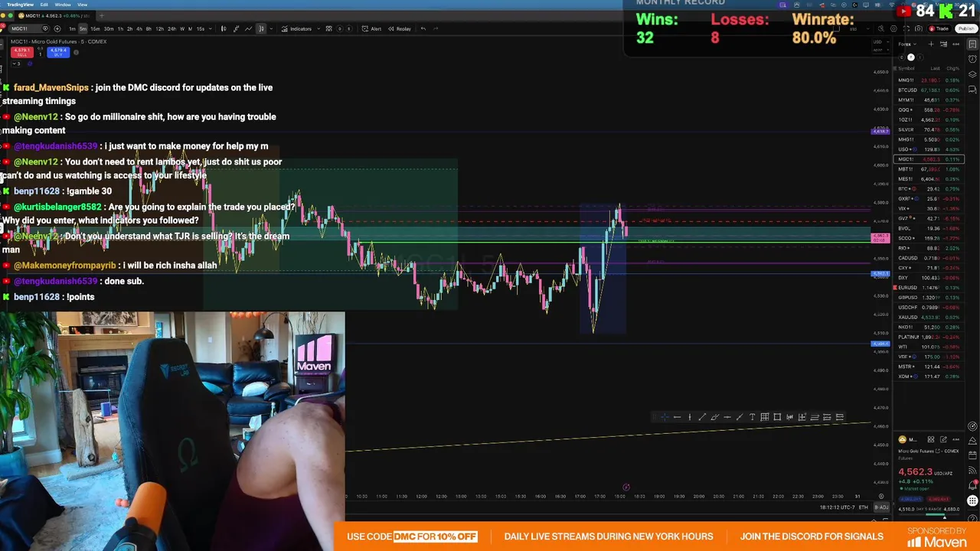Jump to date using go-to icon
Viewport: 980px width, 551px height.
[x=881, y=496]
